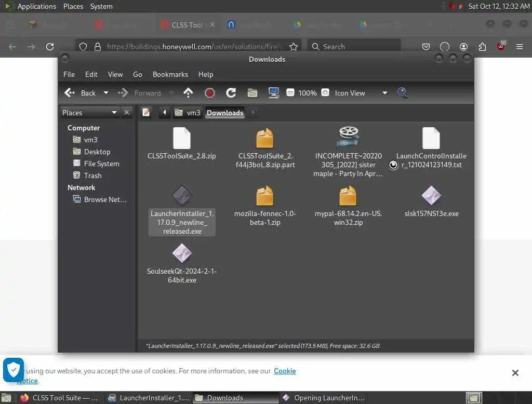Image resolution: width=532 pixels, height=404 pixels.
Task: Reset zoom via the 100% label
Action: [x=308, y=93]
